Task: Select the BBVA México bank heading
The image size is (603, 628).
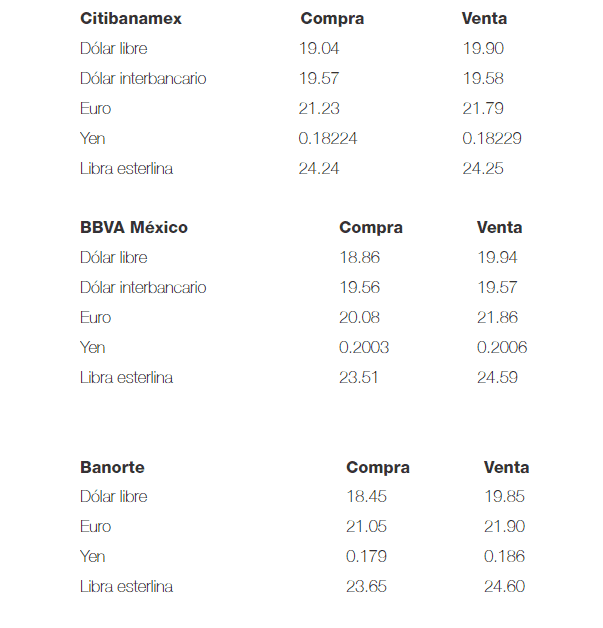Action: click(x=133, y=227)
